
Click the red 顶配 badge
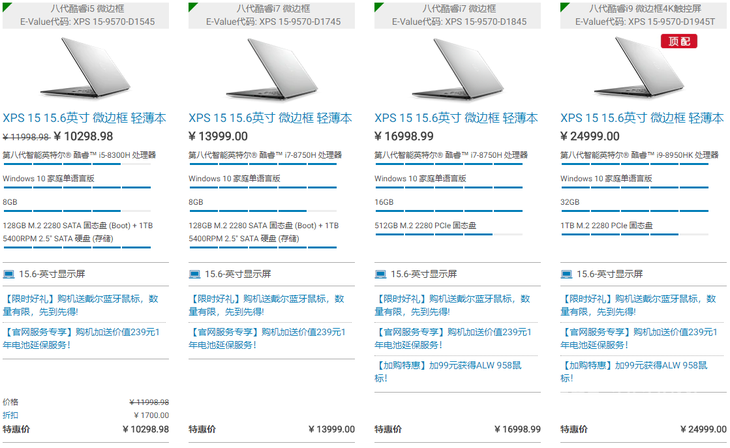(679, 41)
